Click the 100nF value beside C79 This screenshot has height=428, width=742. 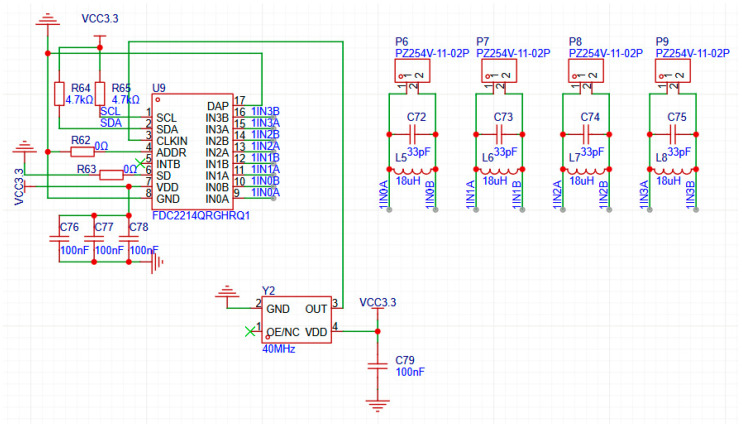410,372
